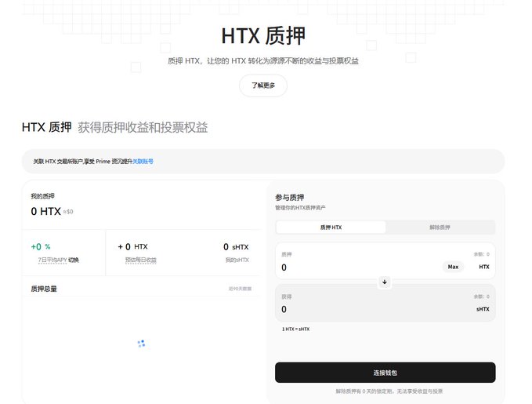Viewport: 532px width, 404px height.
Task: Click the 连接钱包 button
Action: [x=385, y=373]
